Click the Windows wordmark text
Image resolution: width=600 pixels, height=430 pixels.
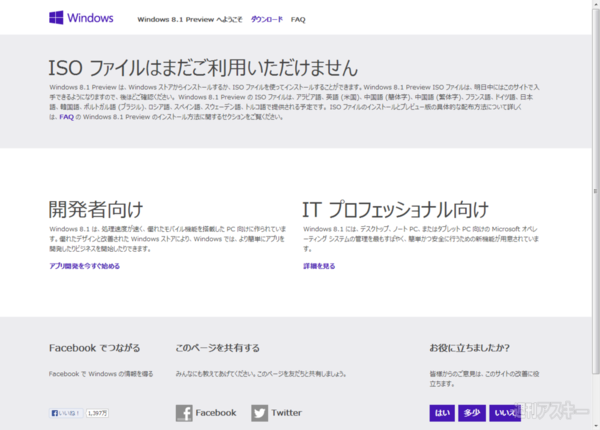90,18
